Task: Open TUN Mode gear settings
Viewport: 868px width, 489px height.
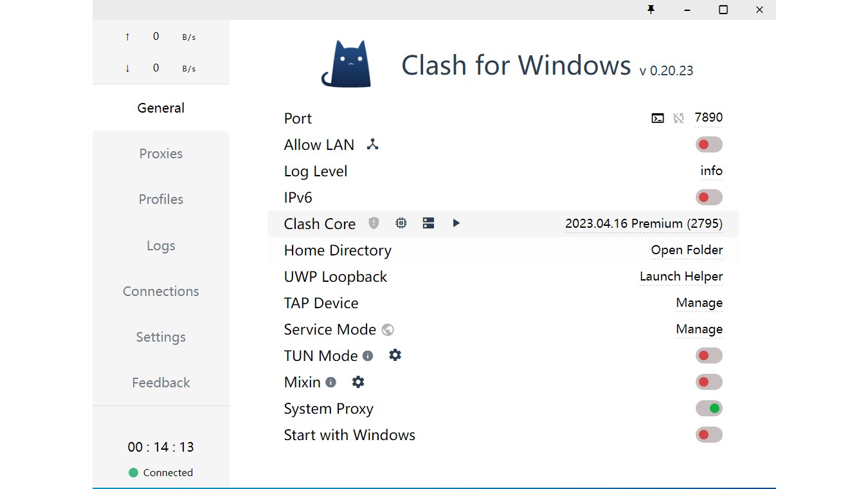Action: [x=395, y=355]
